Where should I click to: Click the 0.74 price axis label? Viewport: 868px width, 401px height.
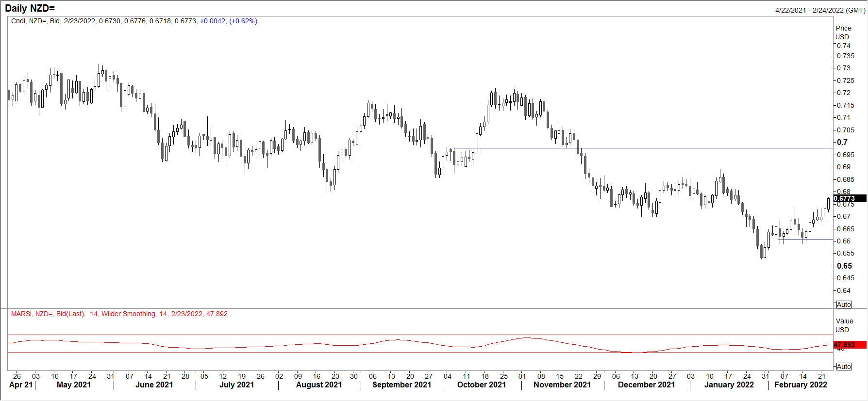point(844,46)
